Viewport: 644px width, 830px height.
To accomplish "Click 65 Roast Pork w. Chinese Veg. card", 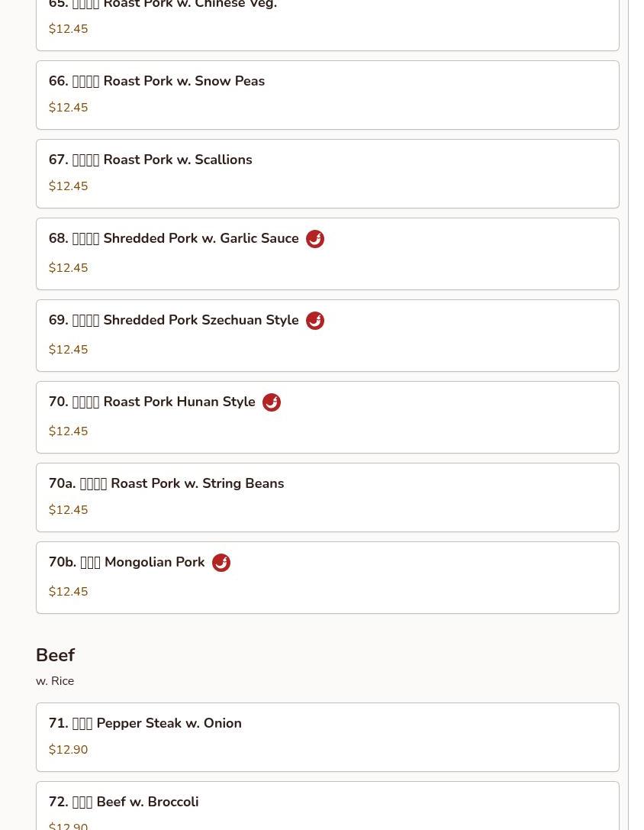I will 327,25.
